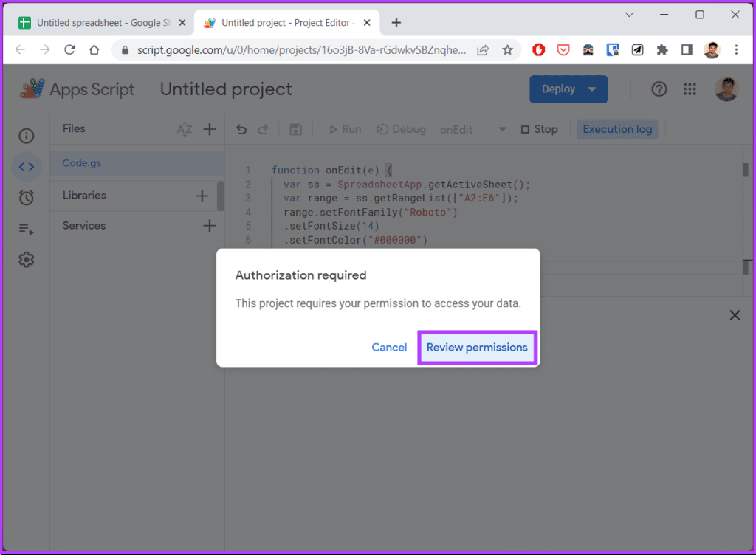Close the execution log panel

click(x=735, y=316)
